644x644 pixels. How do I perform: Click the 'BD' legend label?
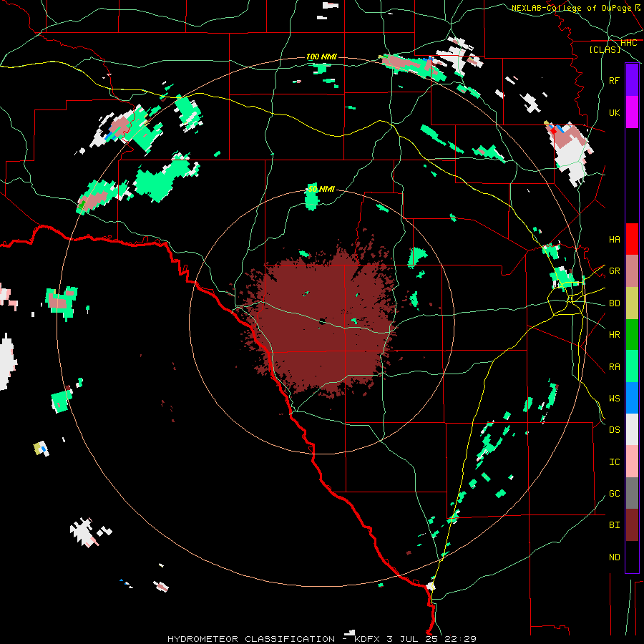(614, 303)
